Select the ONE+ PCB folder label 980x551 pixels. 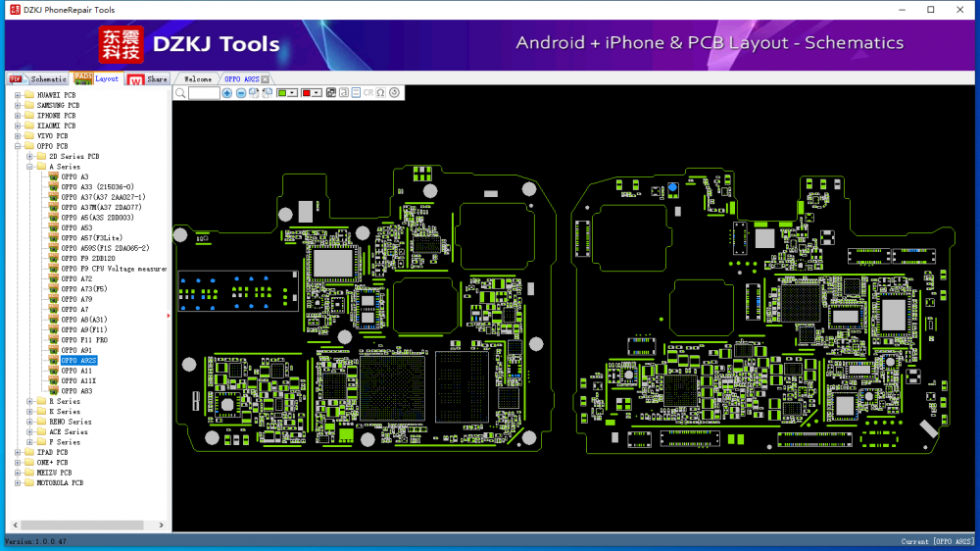point(53,463)
